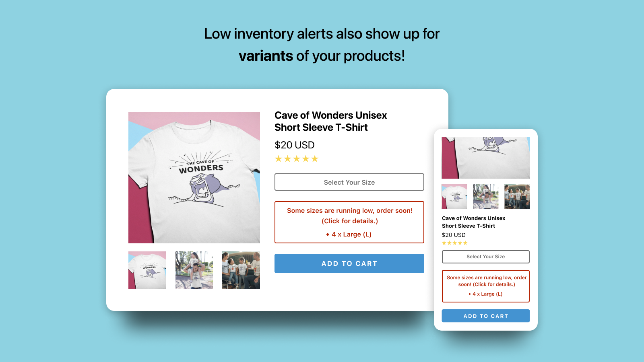
Task: Open the mobile card product title link
Action: click(x=473, y=222)
